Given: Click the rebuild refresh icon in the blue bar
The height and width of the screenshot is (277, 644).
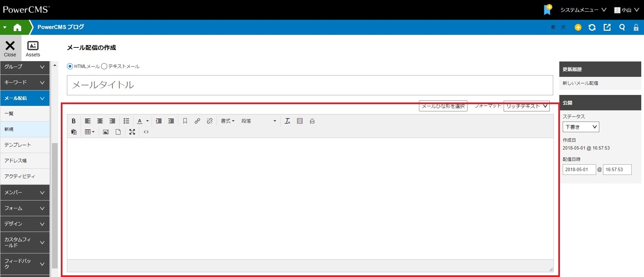Looking at the screenshot, I should tap(592, 27).
